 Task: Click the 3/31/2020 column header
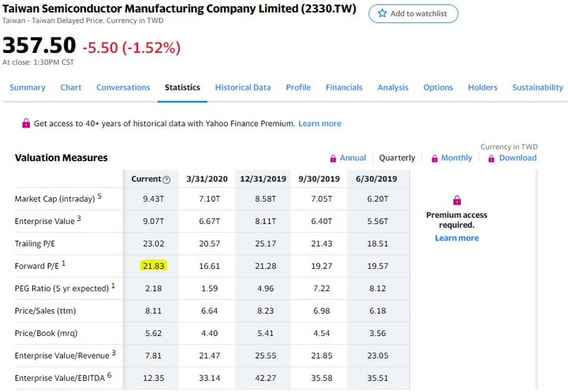(x=207, y=179)
